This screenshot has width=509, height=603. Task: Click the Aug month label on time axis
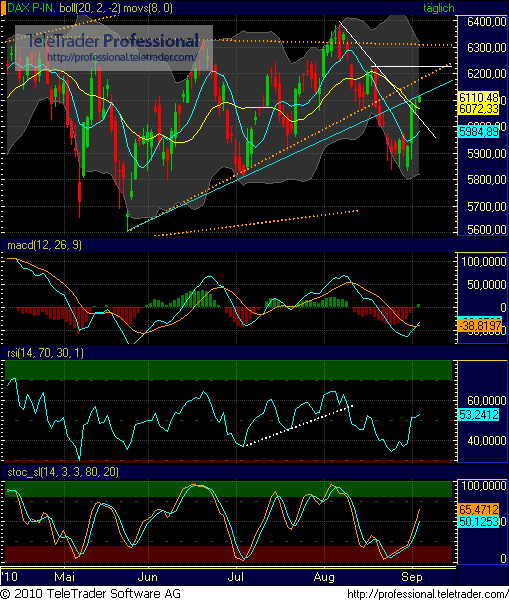click(x=324, y=577)
